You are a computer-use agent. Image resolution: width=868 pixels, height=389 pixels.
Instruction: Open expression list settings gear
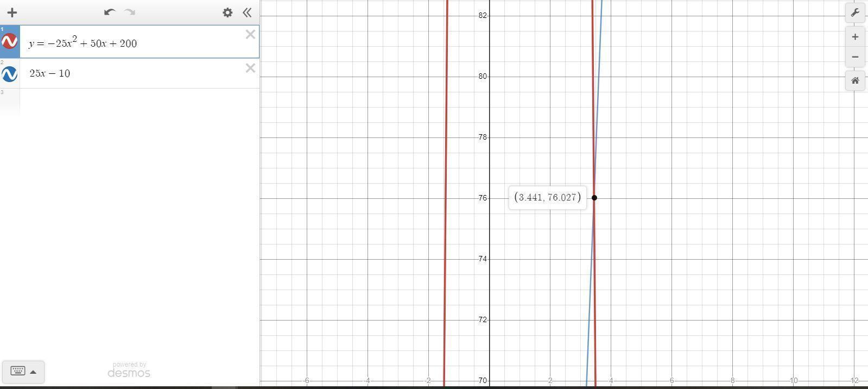click(x=227, y=12)
